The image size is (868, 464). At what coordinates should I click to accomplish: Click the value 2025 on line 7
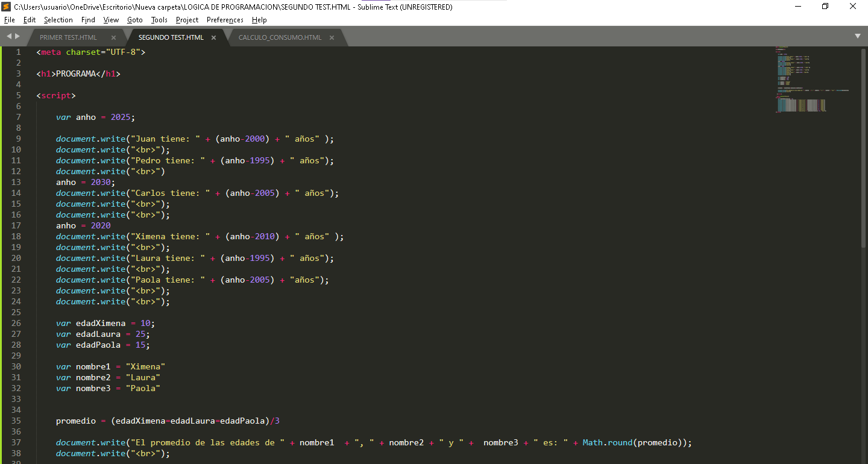(x=121, y=117)
